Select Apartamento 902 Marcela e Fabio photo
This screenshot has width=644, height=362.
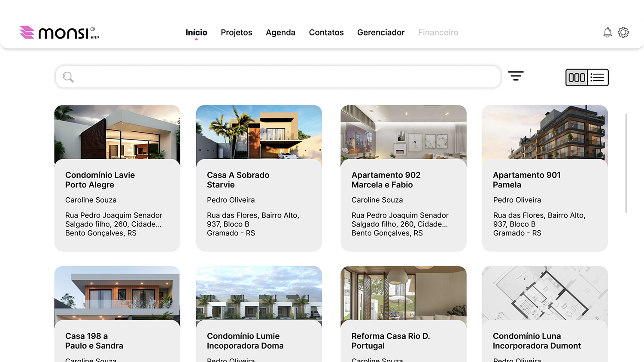pos(403,132)
